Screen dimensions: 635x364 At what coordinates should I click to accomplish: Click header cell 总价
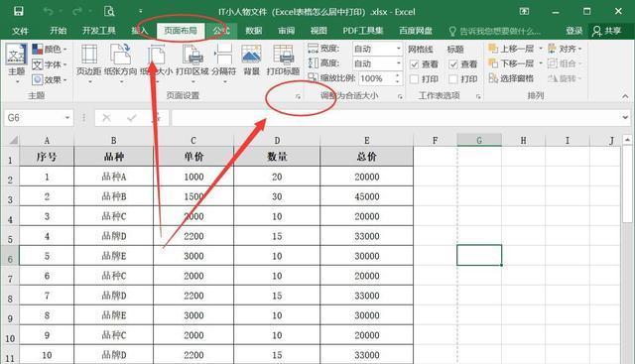(x=366, y=157)
